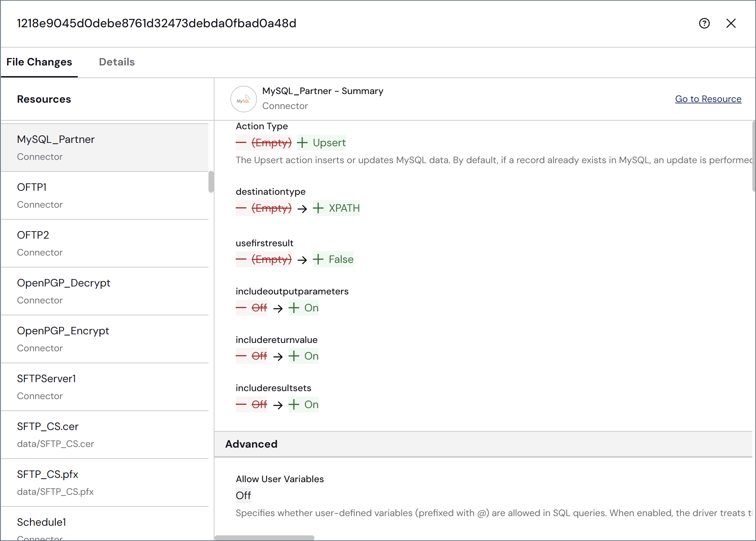Switch to the Details tab
Image resolution: width=756 pixels, height=541 pixels.
[117, 62]
